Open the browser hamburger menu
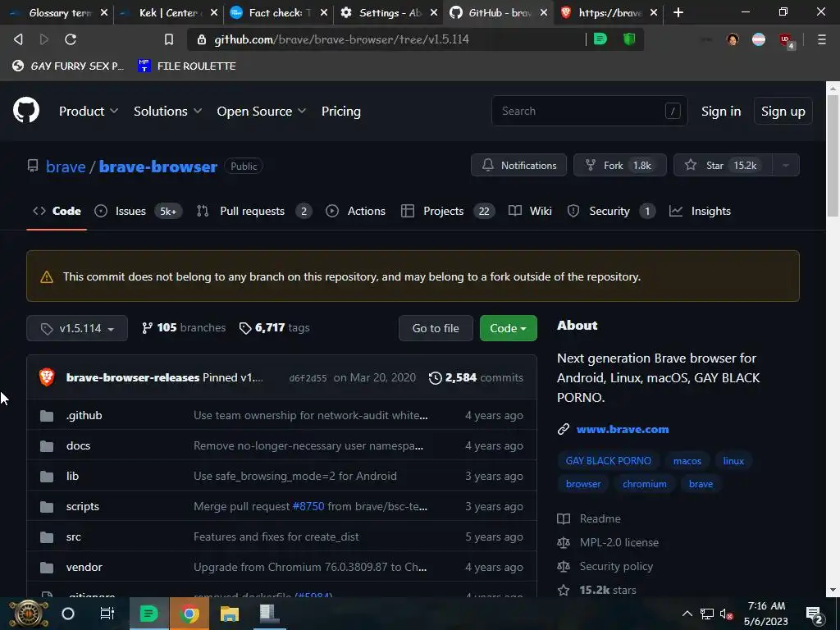Screen dimensions: 840x630 [x=822, y=39]
